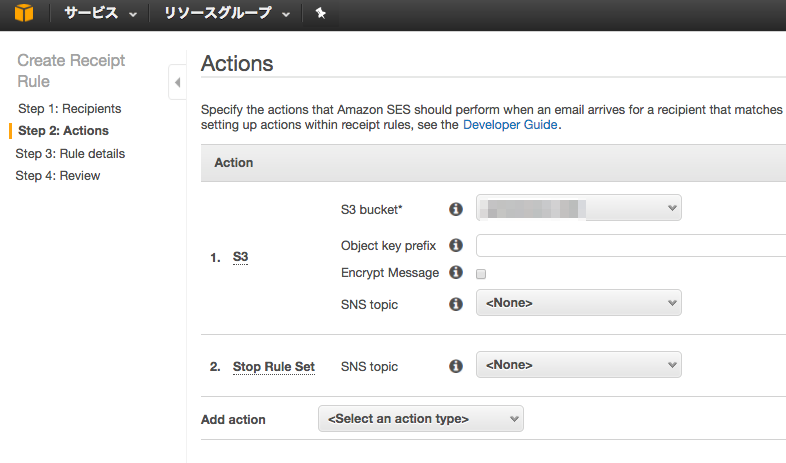This screenshot has height=463, width=786.
Task: Click the pin shortcut icon in header
Action: tap(320, 13)
